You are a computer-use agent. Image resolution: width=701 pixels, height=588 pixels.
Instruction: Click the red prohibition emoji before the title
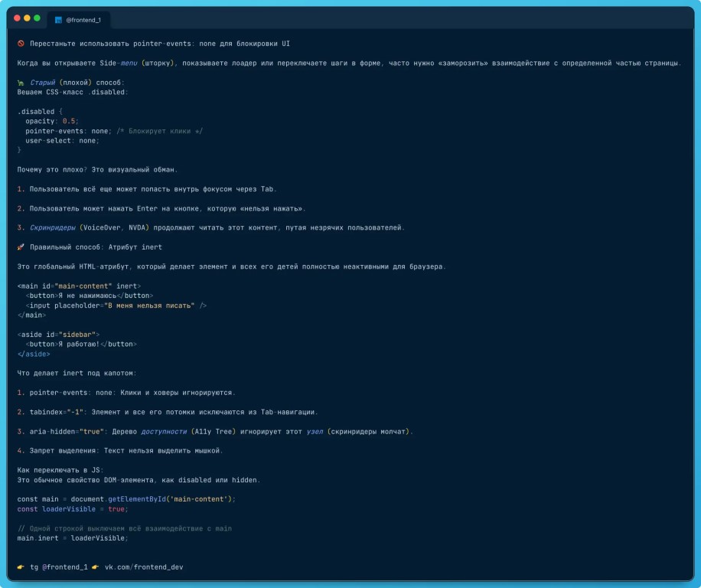point(21,44)
